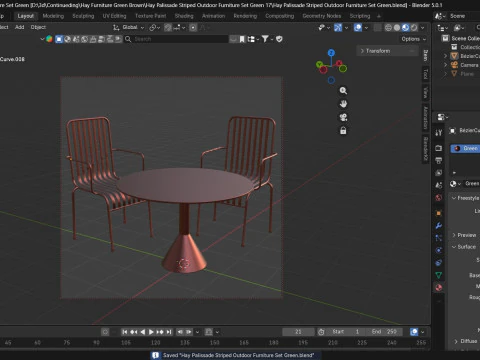Screen dimensions: 480x360
Task: Open the Scene properties tab icon
Action: click(439, 185)
